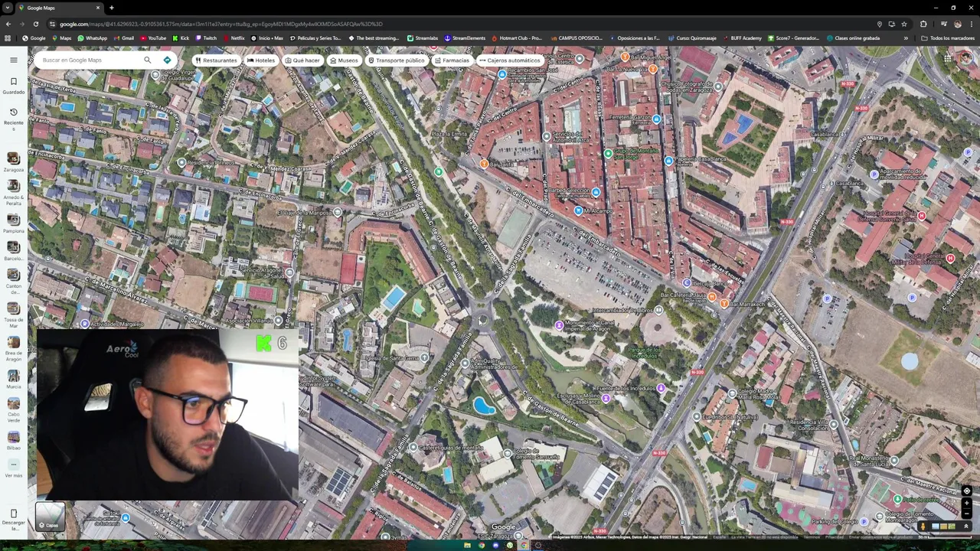Click the 'Fuente de los Incrédulos' marker
This screenshot has width=980, height=551.
661,388
